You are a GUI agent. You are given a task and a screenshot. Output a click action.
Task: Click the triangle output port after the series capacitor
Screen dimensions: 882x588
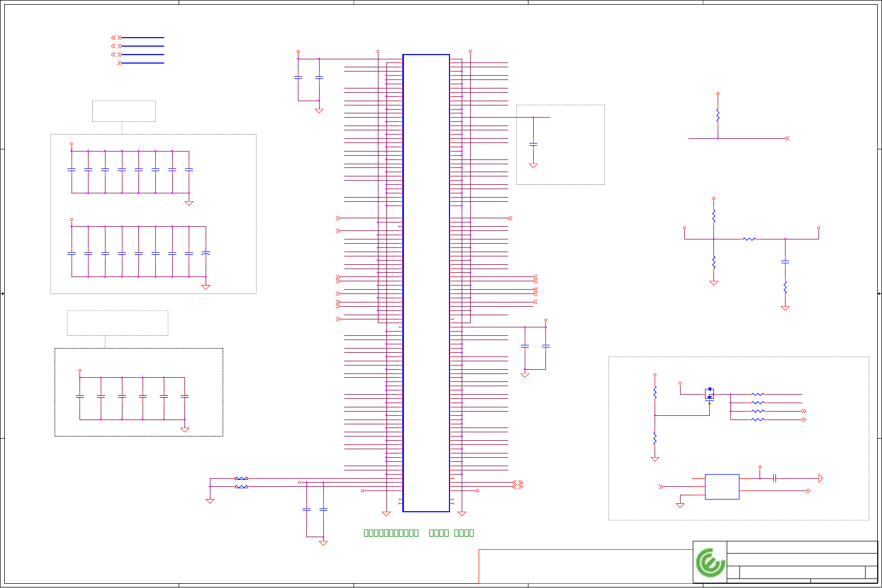[x=821, y=478]
